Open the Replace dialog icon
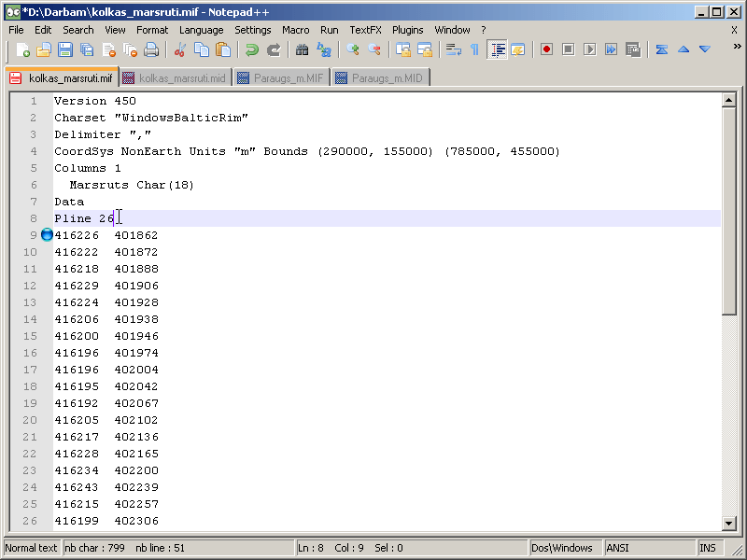The height and width of the screenshot is (560, 747). tap(324, 49)
